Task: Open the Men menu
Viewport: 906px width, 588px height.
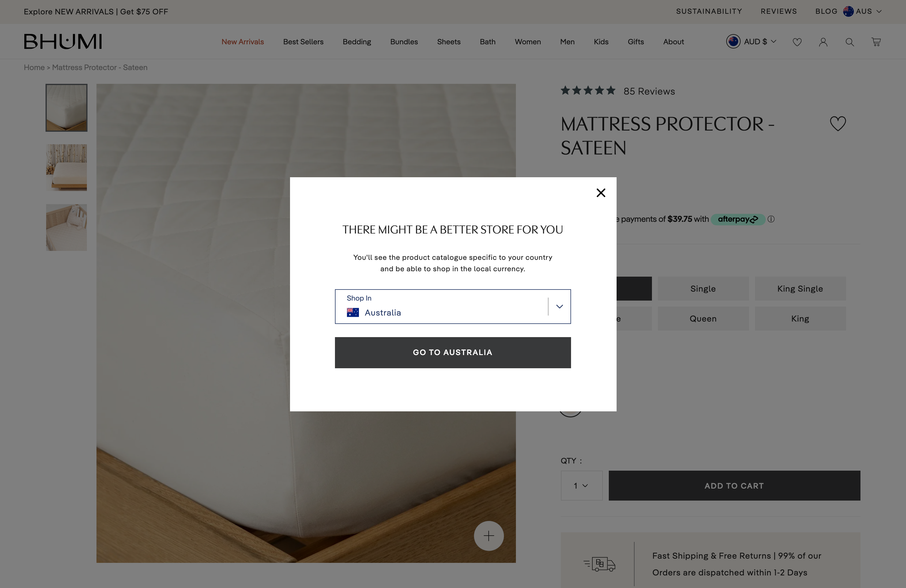Action: [567, 42]
